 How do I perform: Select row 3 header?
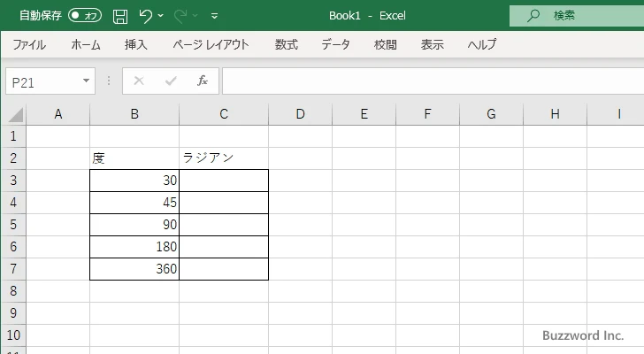pyautogui.click(x=13, y=181)
